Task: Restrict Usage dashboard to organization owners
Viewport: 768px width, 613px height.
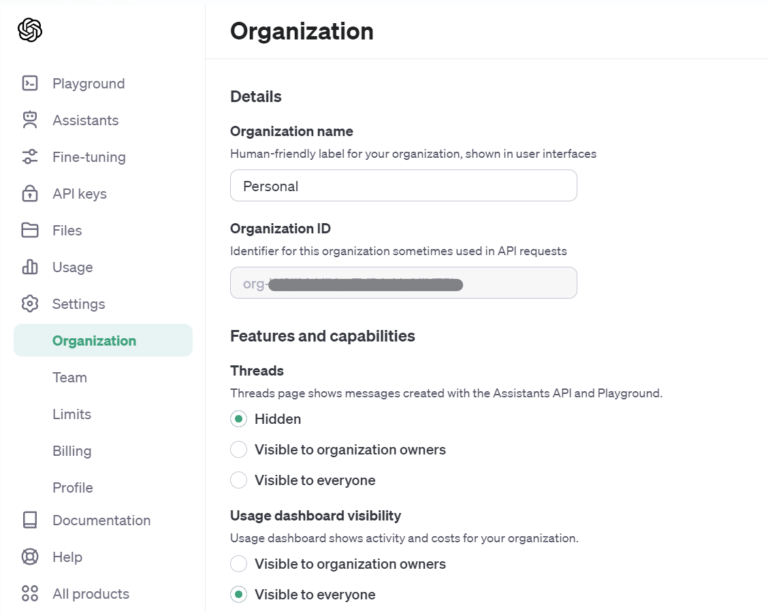Action: pyautogui.click(x=238, y=564)
